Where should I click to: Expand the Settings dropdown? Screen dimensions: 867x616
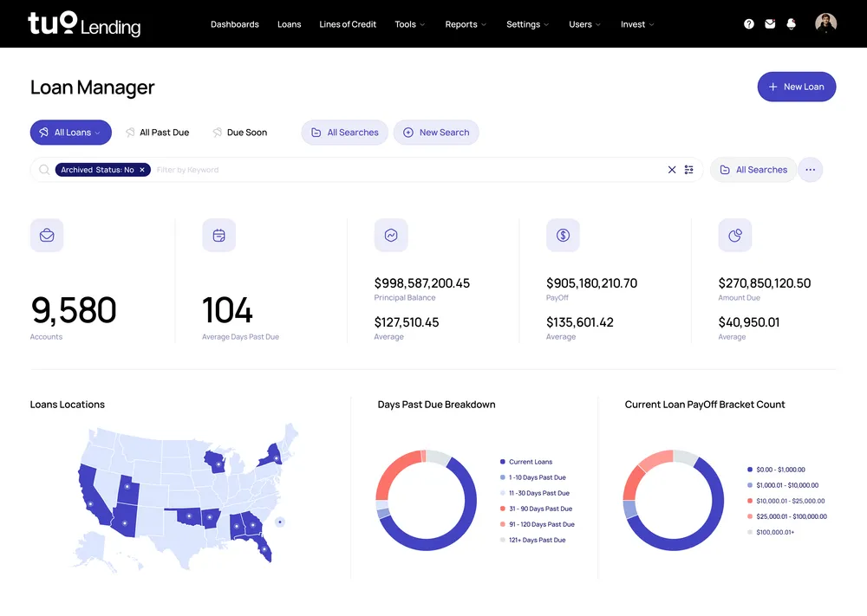[x=527, y=24]
